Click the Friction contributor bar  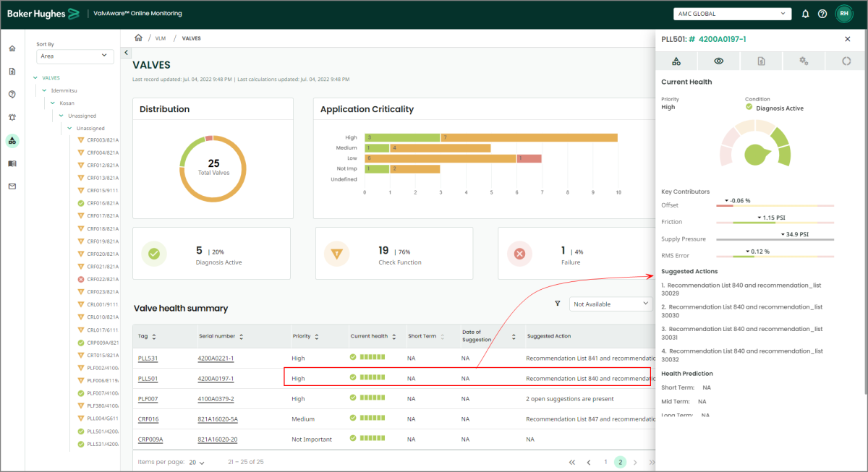[x=774, y=223]
